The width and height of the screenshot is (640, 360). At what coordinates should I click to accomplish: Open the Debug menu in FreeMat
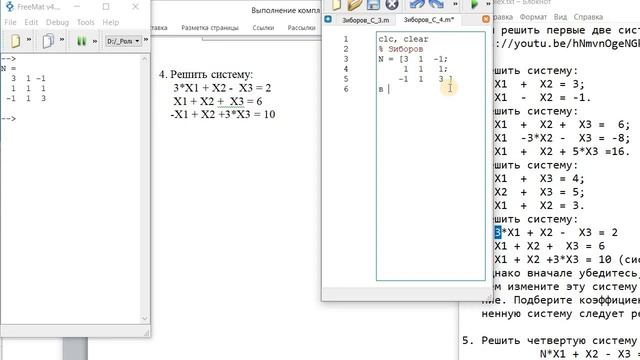[x=57, y=22]
